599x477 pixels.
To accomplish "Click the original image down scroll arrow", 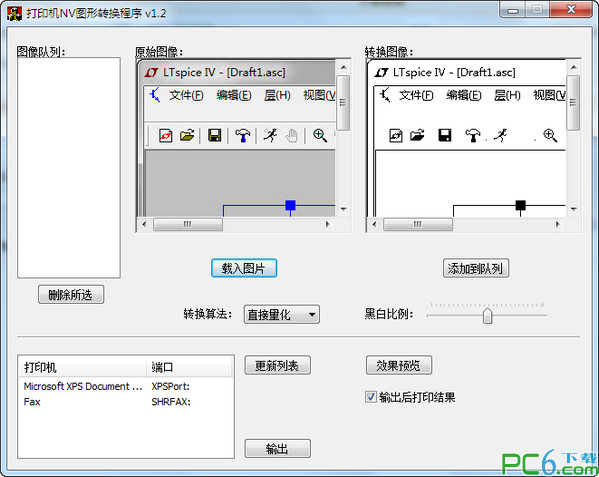I will coord(343,209).
